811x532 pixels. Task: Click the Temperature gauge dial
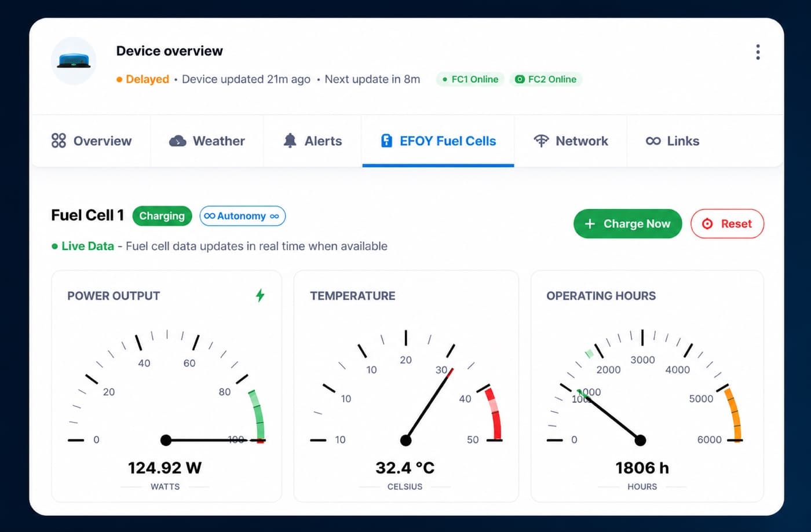[405, 387]
